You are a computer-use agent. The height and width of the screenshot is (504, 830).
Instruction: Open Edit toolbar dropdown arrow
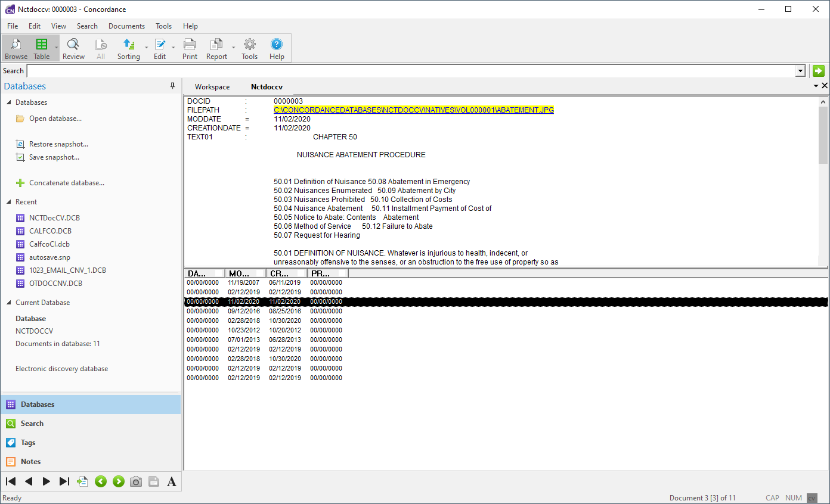[x=174, y=48]
